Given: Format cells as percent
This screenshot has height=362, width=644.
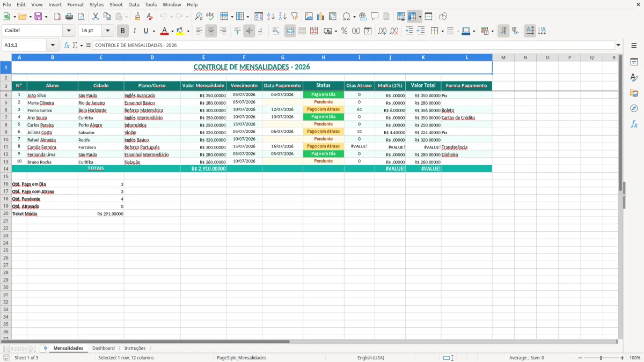Looking at the screenshot, I should 344,31.
